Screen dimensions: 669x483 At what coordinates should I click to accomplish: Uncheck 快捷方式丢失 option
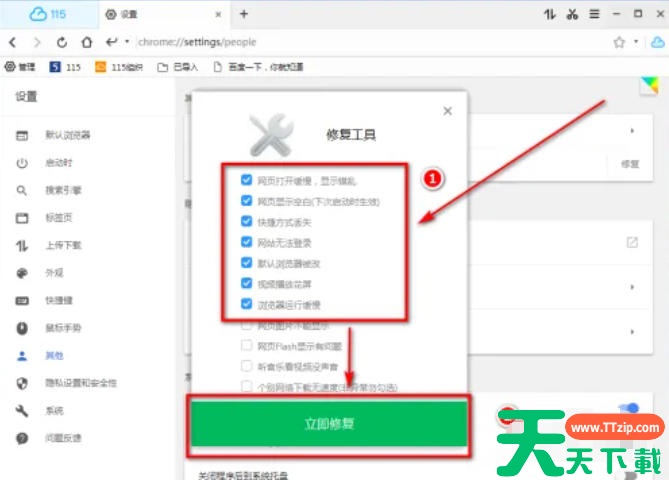click(247, 221)
